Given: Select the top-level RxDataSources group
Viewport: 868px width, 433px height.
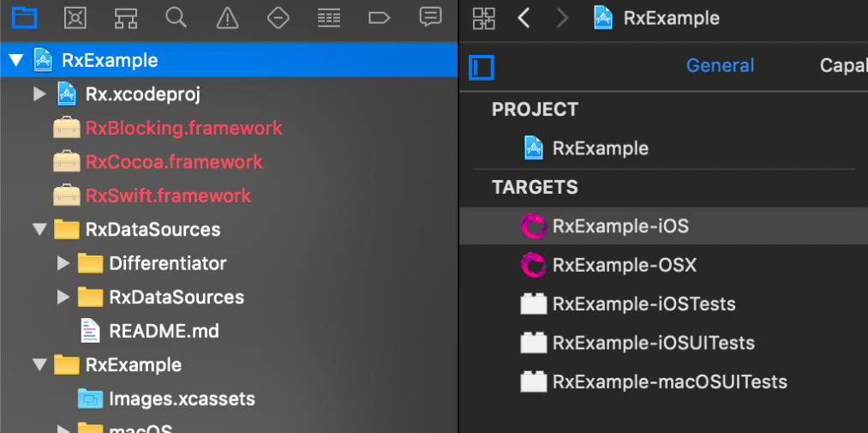Looking at the screenshot, I should (x=153, y=229).
